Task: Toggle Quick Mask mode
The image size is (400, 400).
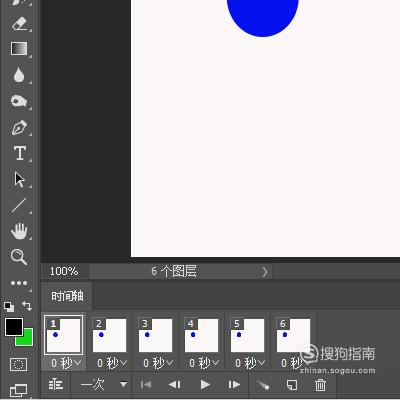Action: click(x=19, y=365)
